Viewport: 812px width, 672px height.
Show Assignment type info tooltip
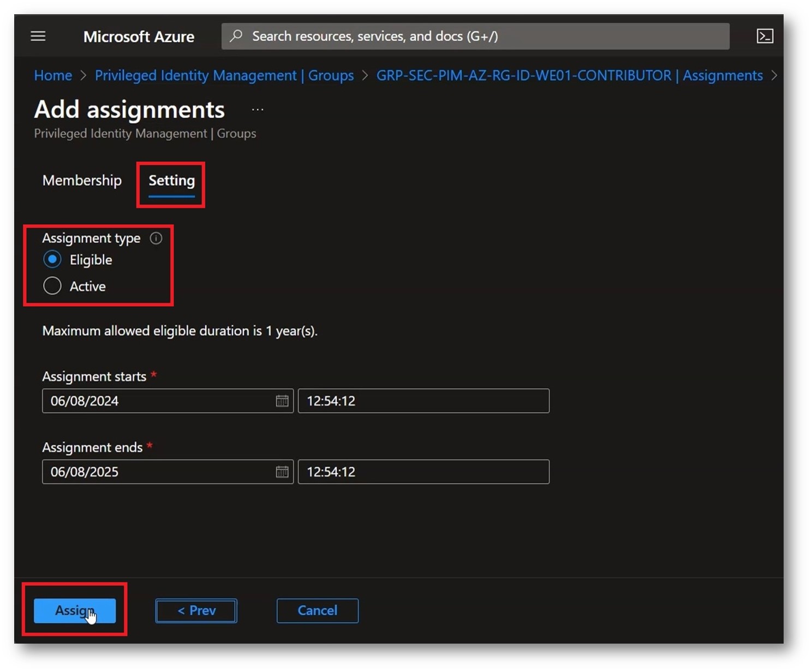point(156,238)
